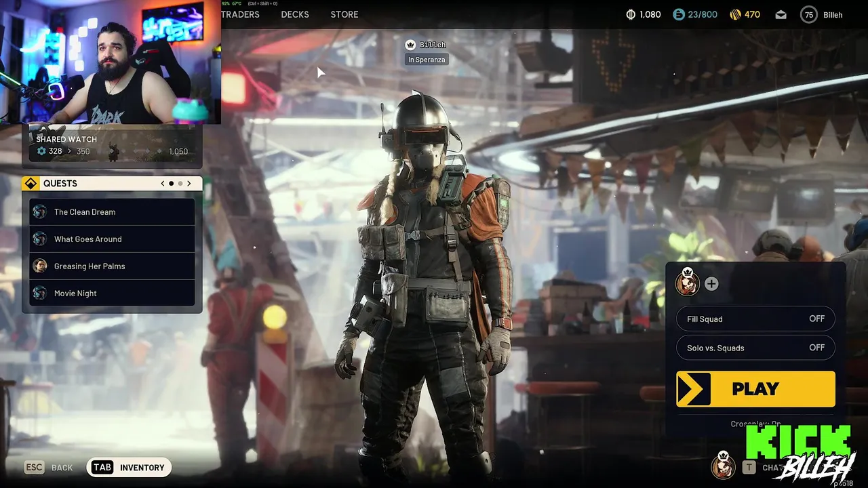Click the 'In Speranza' status label

pos(427,60)
